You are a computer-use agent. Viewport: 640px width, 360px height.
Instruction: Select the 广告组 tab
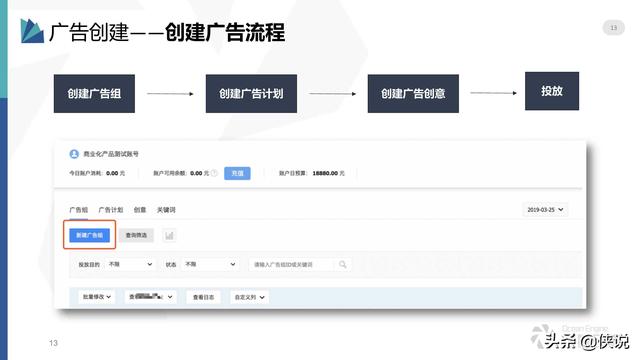click(x=78, y=210)
